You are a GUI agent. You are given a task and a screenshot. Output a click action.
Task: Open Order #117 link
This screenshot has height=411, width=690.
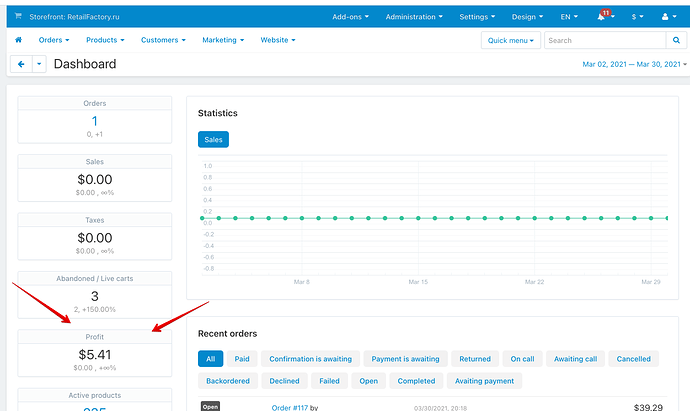pos(290,407)
